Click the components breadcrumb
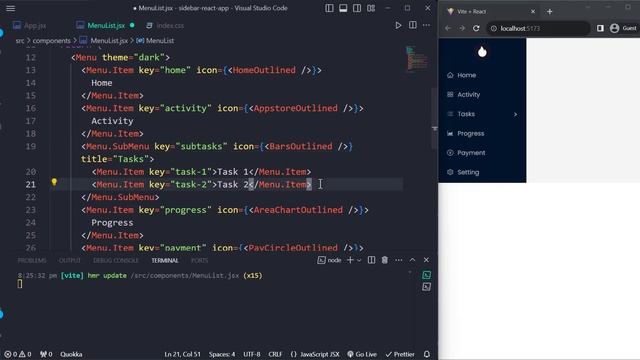Viewport: 640px width, 360px height. point(51,41)
